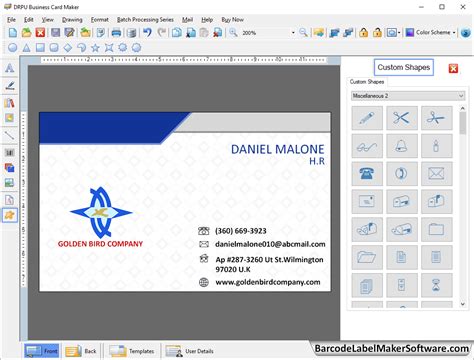Insert the pencil custom shape
The image size is (474, 360).
[x=367, y=118]
